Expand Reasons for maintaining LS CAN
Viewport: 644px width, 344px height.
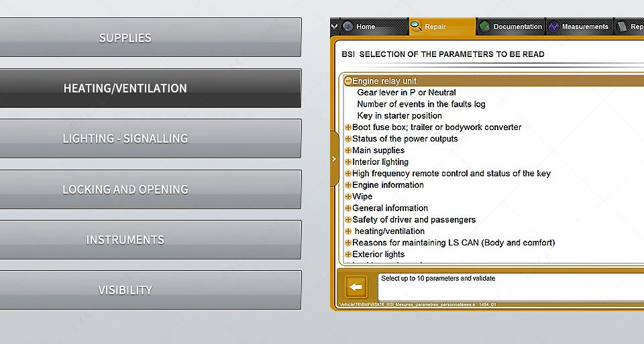coord(348,243)
